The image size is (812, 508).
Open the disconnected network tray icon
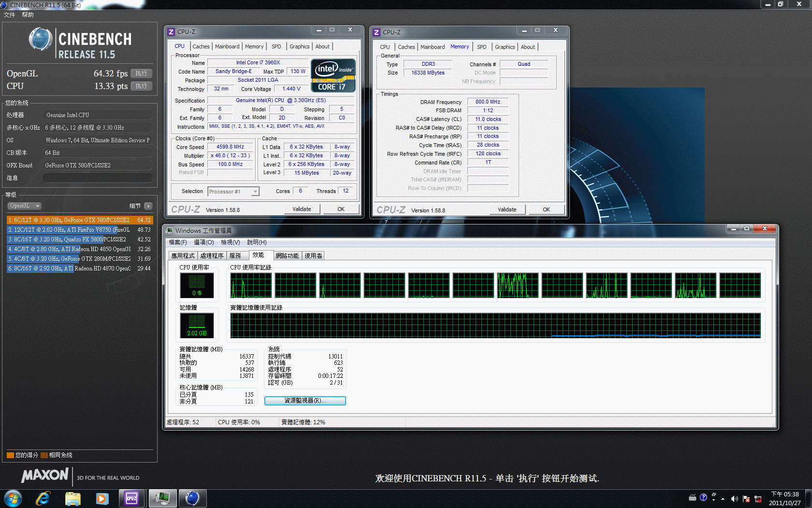(758, 498)
